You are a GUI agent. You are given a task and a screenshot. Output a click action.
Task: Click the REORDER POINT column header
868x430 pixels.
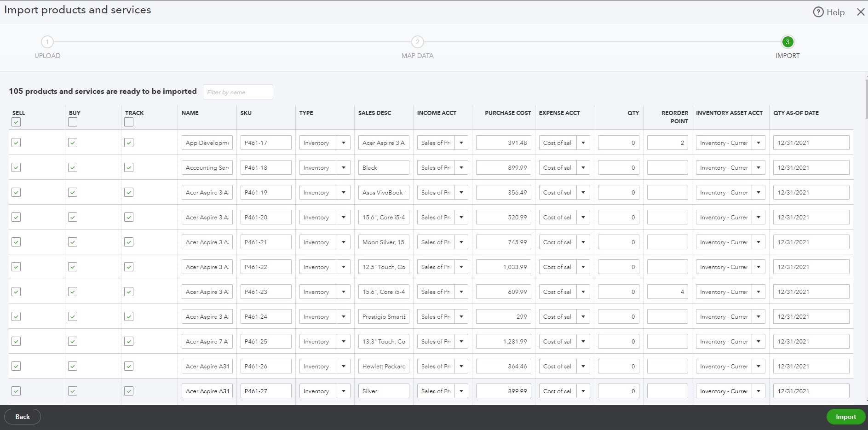click(x=675, y=117)
